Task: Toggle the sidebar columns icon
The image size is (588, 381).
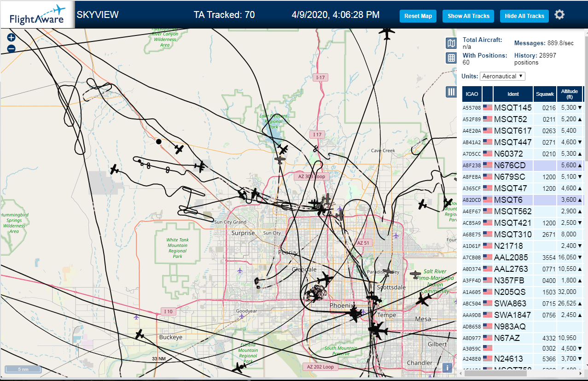Action: point(451,92)
